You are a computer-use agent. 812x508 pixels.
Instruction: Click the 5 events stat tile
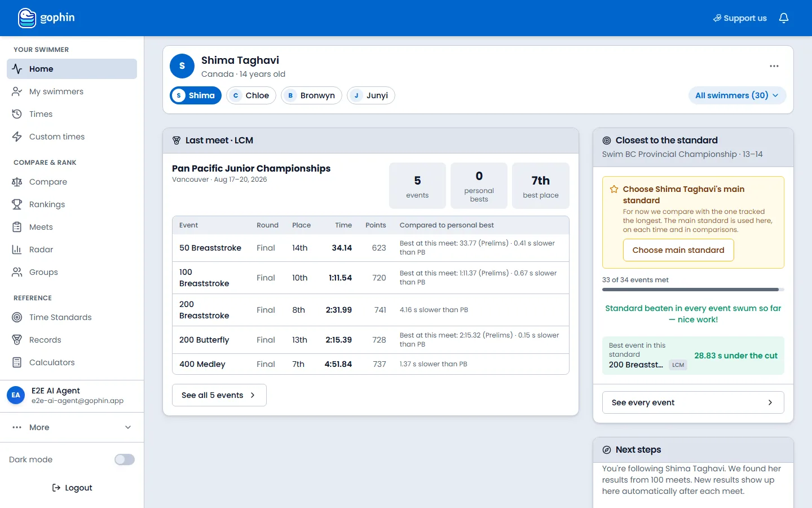pyautogui.click(x=417, y=186)
